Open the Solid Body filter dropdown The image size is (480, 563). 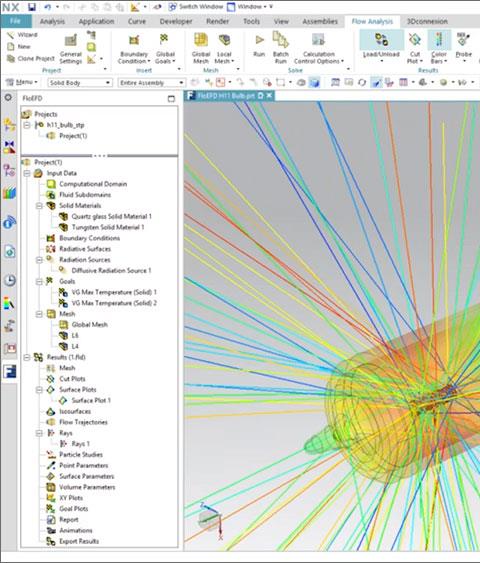point(80,83)
